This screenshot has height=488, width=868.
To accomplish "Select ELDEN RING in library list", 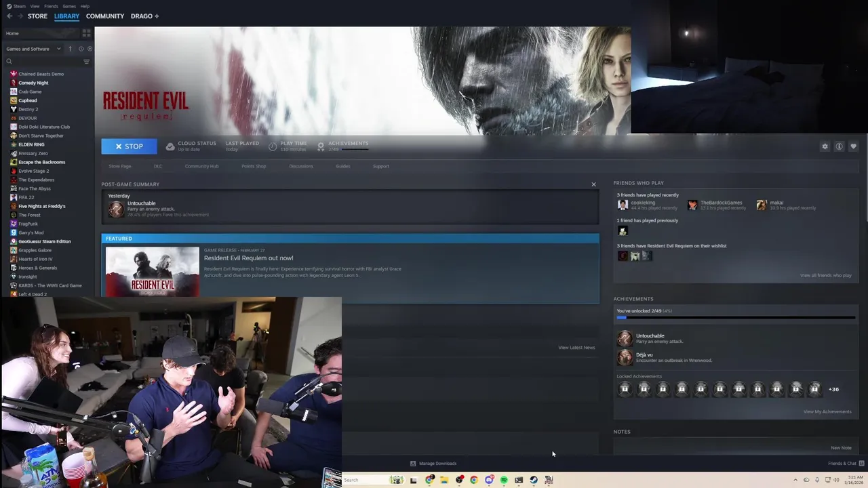I will click(x=31, y=144).
